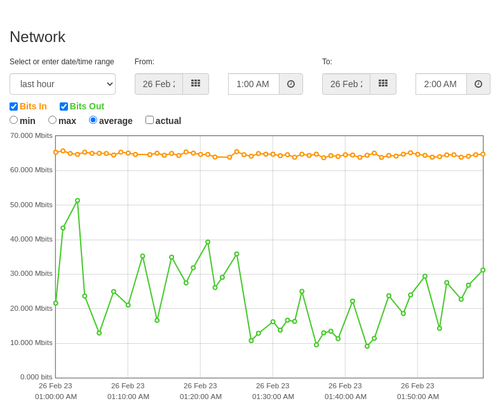The width and height of the screenshot is (500, 403).
Task: Click the last green Bits Out data point
Action: click(x=483, y=270)
